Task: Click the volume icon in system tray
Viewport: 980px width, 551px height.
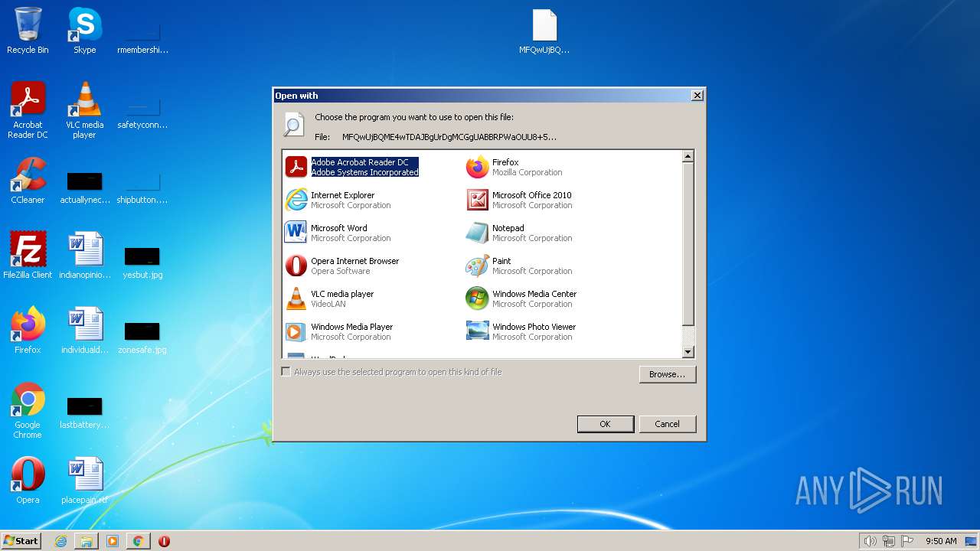Action: [870, 541]
